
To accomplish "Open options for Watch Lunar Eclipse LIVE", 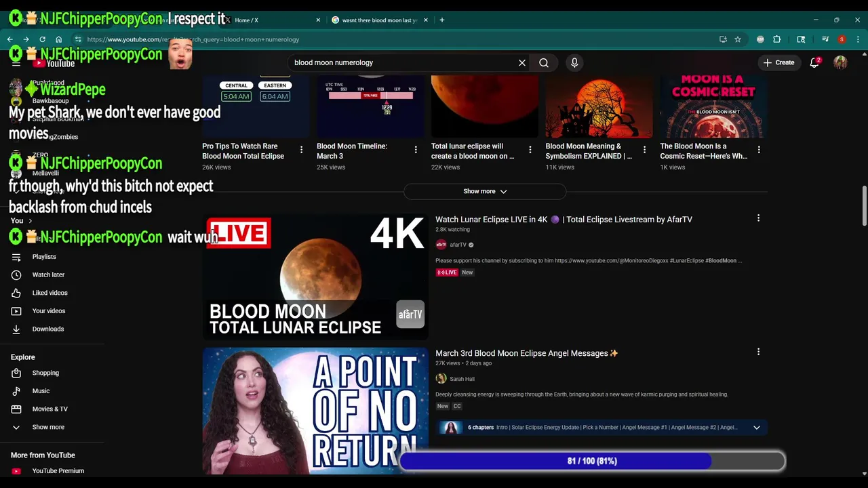I will [758, 218].
